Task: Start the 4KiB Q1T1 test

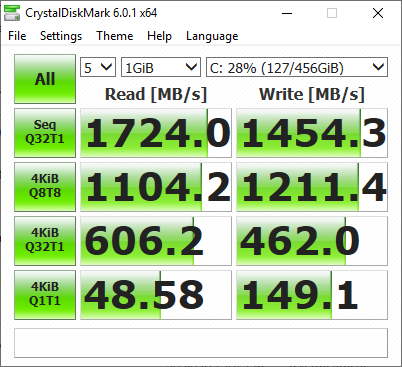Action: [x=45, y=295]
